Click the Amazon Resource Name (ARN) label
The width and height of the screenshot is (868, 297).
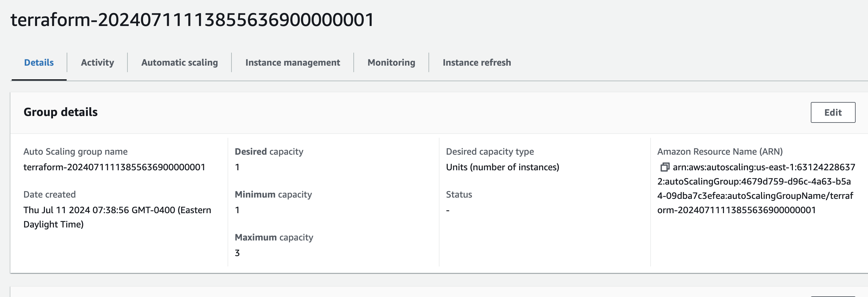point(720,151)
